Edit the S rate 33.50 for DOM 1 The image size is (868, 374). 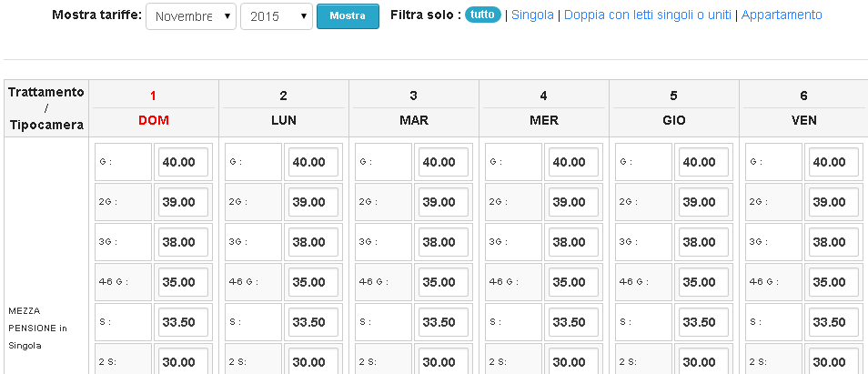pyautogui.click(x=183, y=322)
